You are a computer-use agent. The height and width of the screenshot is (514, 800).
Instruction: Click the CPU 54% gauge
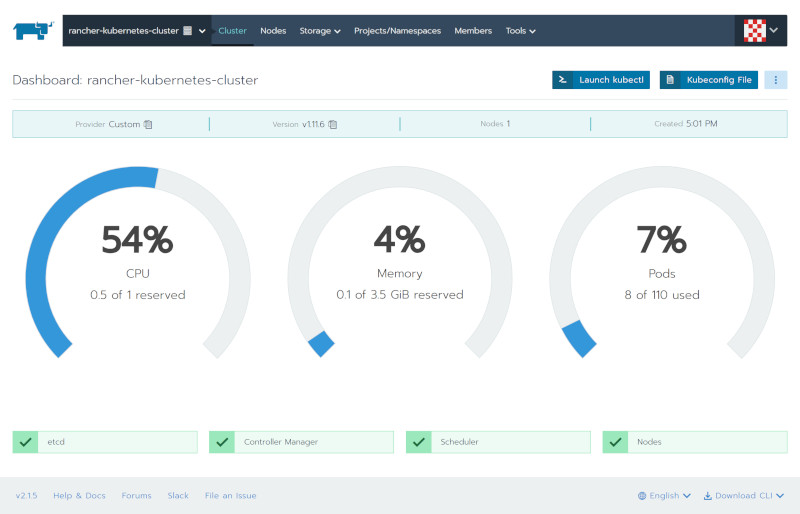[x=138, y=263]
